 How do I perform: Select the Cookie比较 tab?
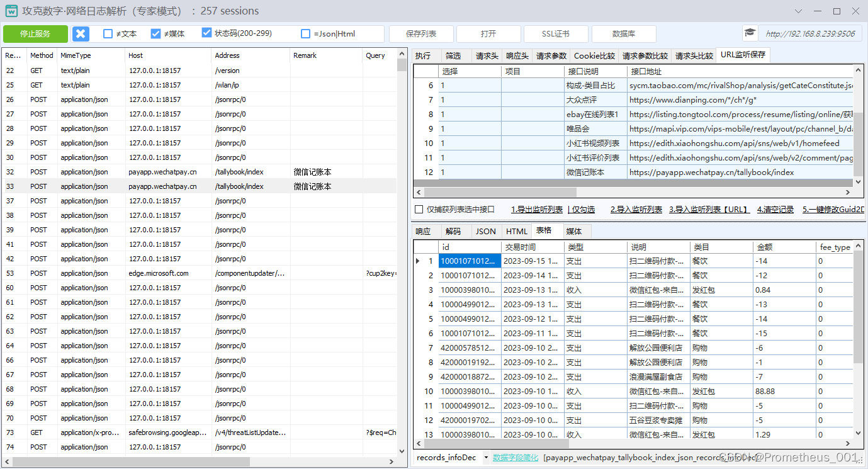[x=595, y=56]
